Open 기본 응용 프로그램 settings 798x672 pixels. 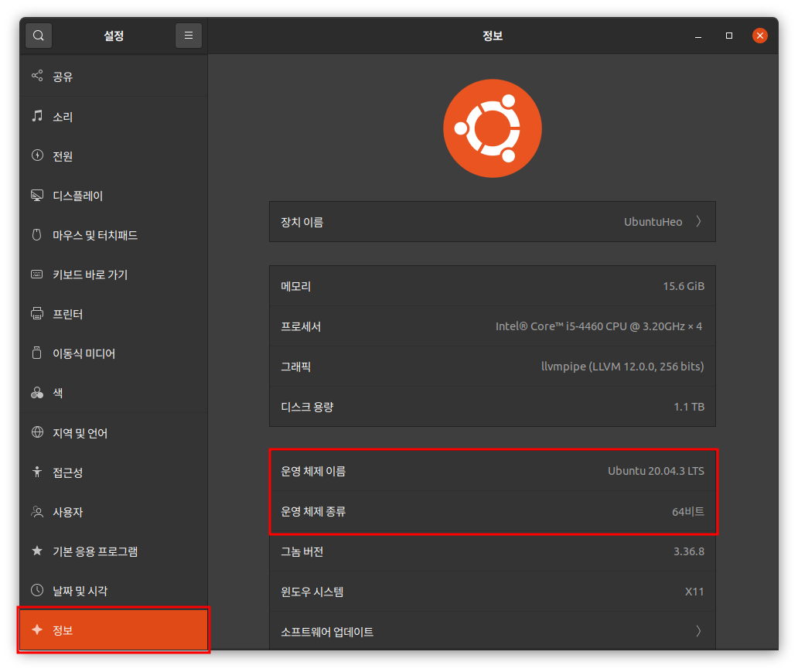pyautogui.click(x=114, y=551)
